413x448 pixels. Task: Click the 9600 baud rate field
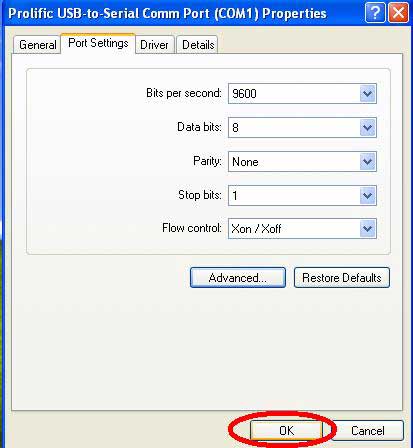pyautogui.click(x=302, y=94)
